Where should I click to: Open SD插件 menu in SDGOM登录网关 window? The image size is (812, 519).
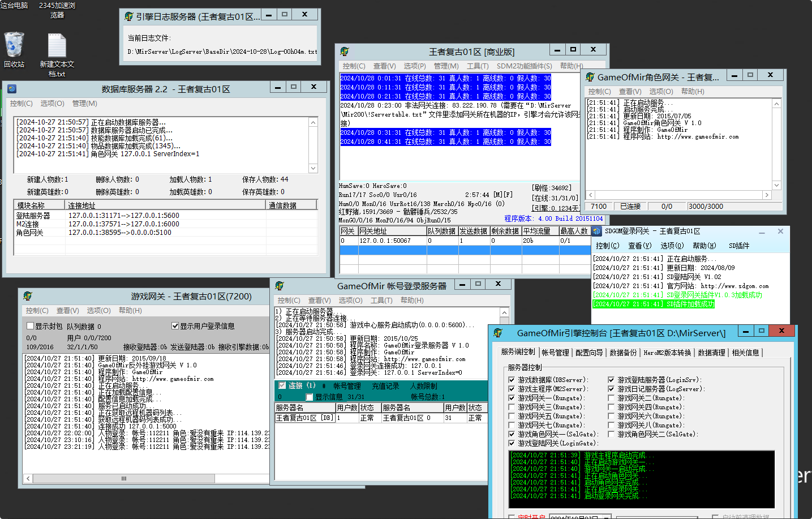coord(739,246)
